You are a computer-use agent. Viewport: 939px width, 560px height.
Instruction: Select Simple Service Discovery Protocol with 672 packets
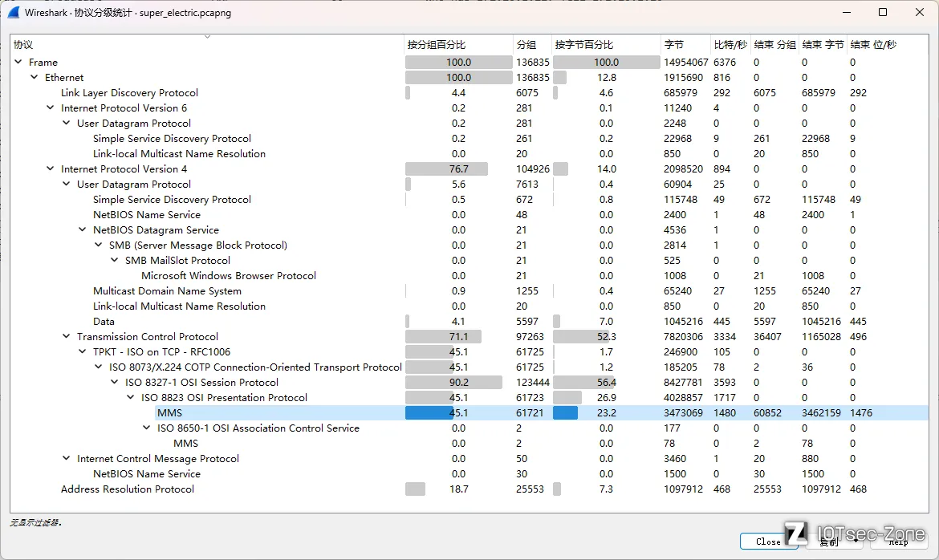point(469,200)
